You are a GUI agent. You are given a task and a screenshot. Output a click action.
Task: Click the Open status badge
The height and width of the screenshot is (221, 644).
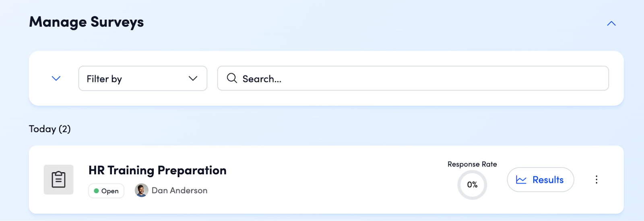pos(106,191)
